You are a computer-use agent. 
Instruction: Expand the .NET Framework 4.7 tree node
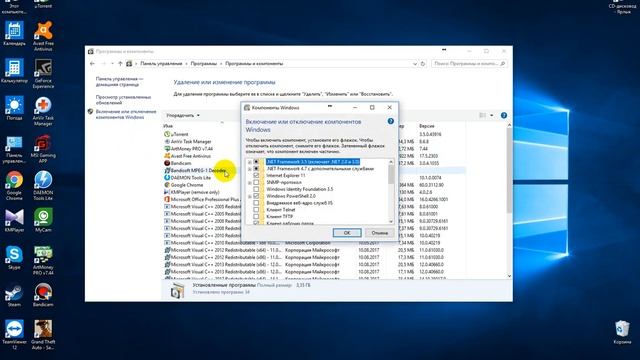pyautogui.click(x=250, y=169)
